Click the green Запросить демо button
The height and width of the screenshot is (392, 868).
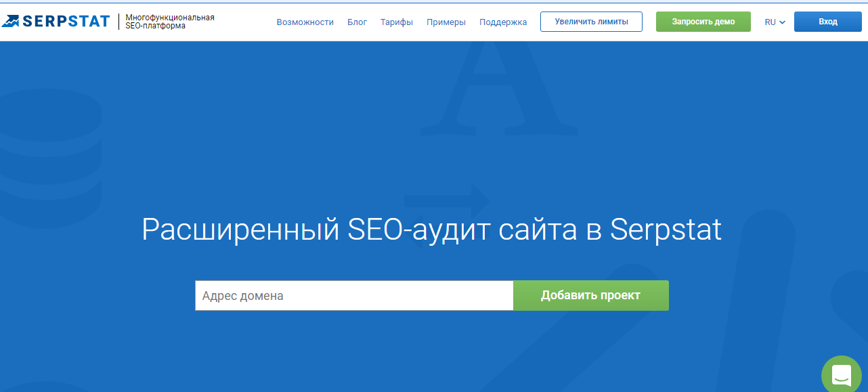703,22
